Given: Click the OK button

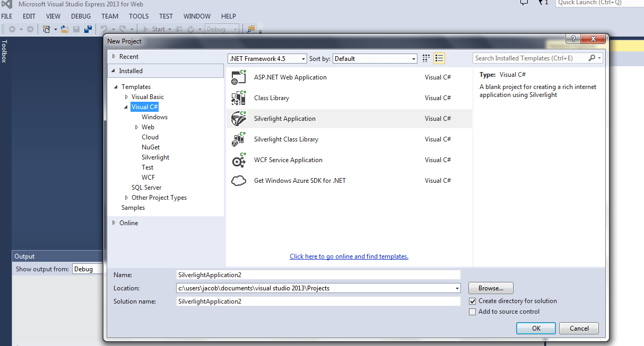Looking at the screenshot, I should coord(536,329).
